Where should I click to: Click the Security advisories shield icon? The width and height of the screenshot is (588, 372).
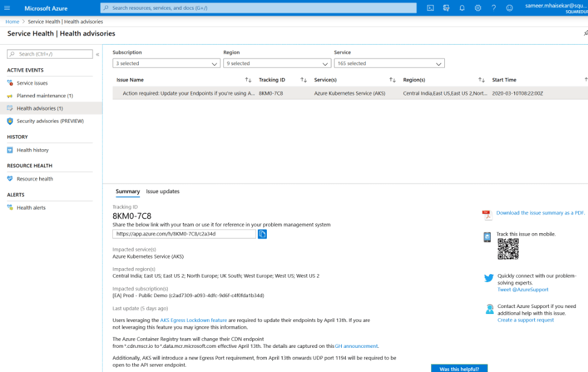[x=10, y=121]
